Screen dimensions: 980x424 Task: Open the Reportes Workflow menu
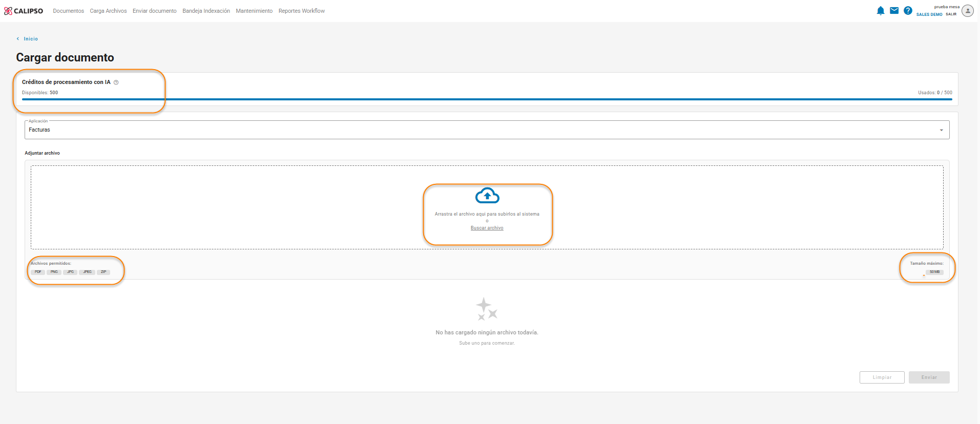pyautogui.click(x=302, y=11)
